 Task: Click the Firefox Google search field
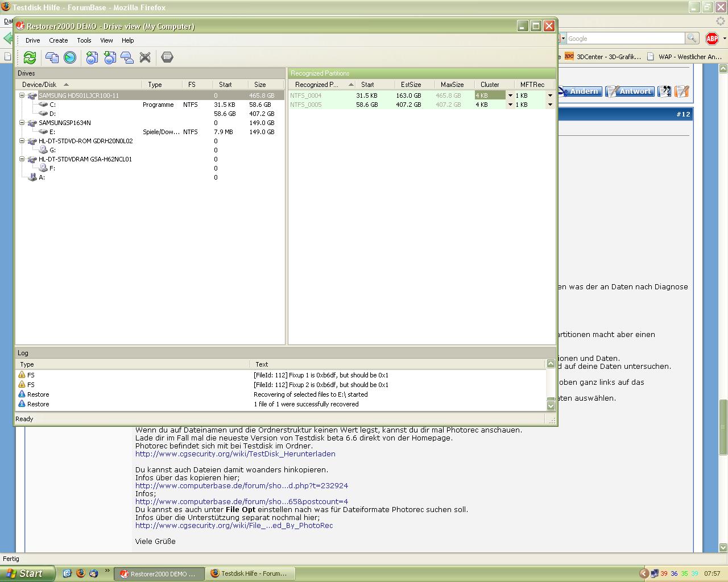(x=625, y=38)
